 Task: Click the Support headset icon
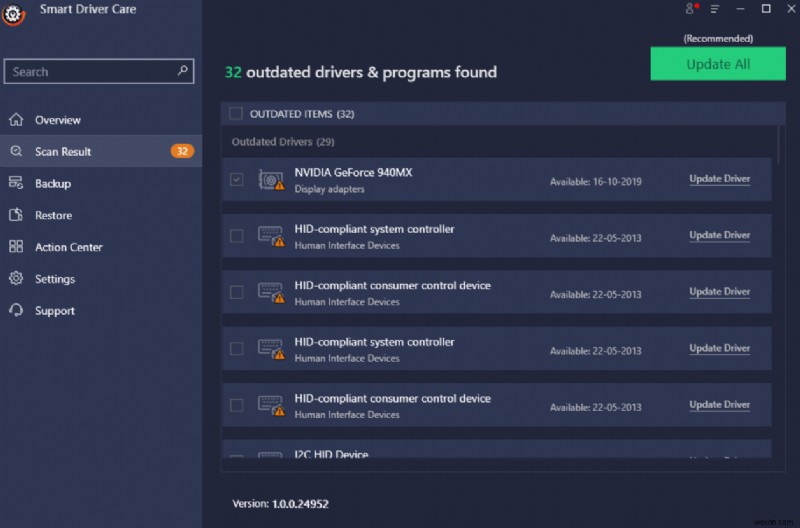[x=16, y=310]
